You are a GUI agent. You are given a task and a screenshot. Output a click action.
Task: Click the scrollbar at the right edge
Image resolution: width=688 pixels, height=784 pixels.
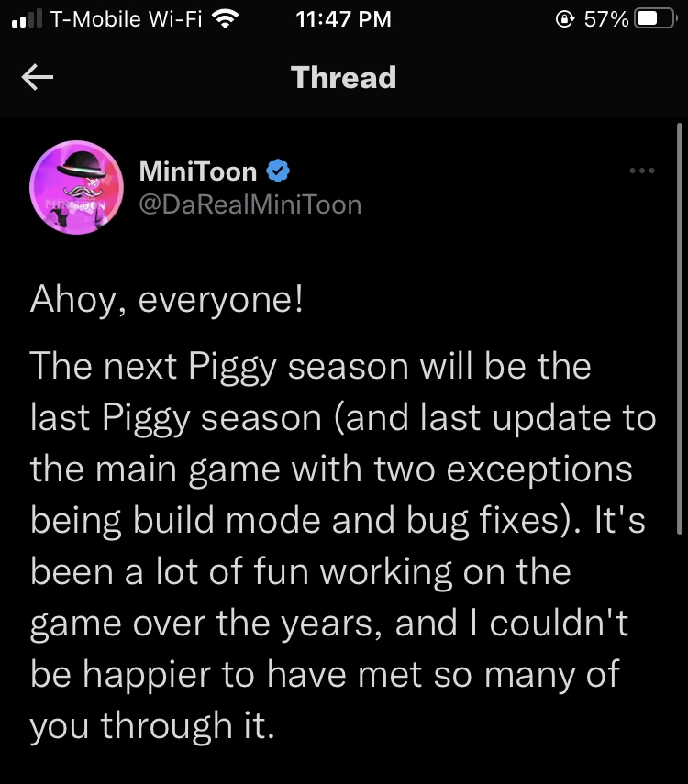pos(678,330)
